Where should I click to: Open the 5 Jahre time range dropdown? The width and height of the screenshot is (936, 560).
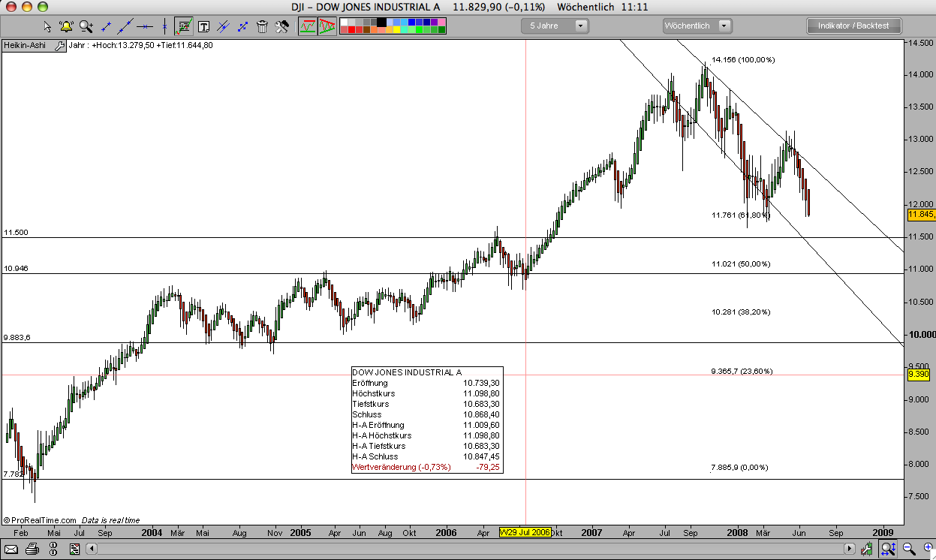pos(555,26)
